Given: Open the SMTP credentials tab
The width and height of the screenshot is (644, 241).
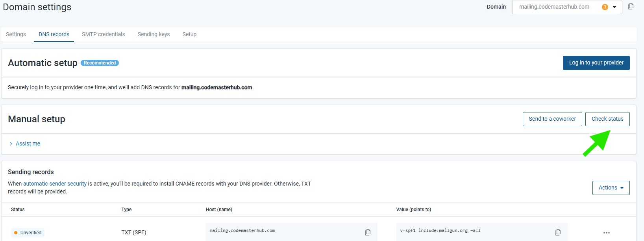Looking at the screenshot, I should tap(103, 34).
